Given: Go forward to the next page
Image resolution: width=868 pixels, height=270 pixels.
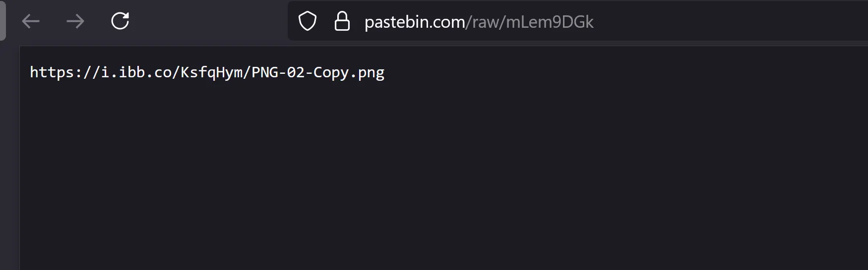Looking at the screenshot, I should pos(75,21).
